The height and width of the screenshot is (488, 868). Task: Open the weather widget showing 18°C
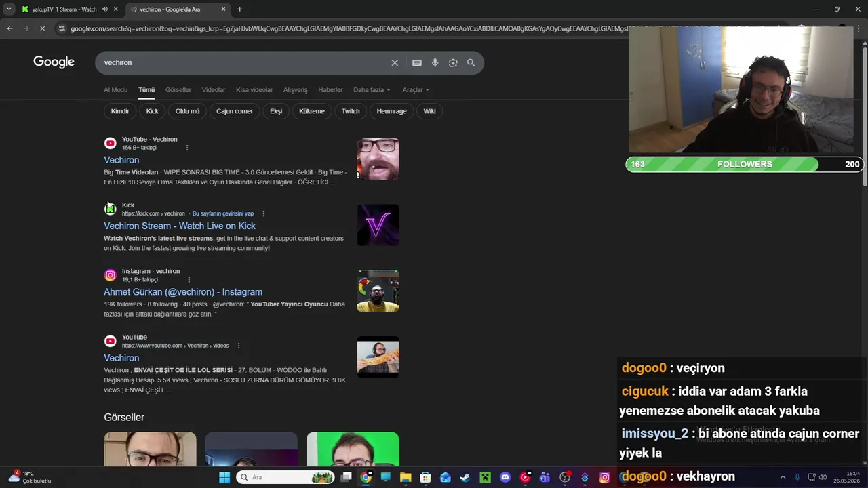coord(30,477)
